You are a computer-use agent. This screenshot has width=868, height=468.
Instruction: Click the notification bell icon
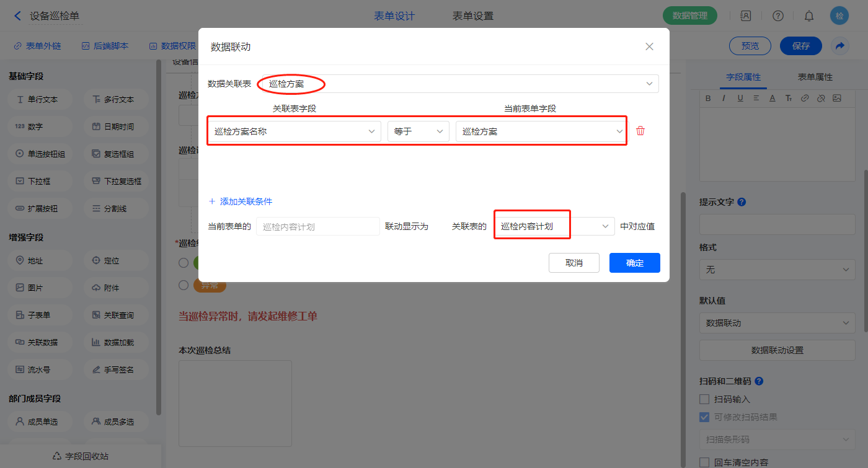click(x=809, y=16)
